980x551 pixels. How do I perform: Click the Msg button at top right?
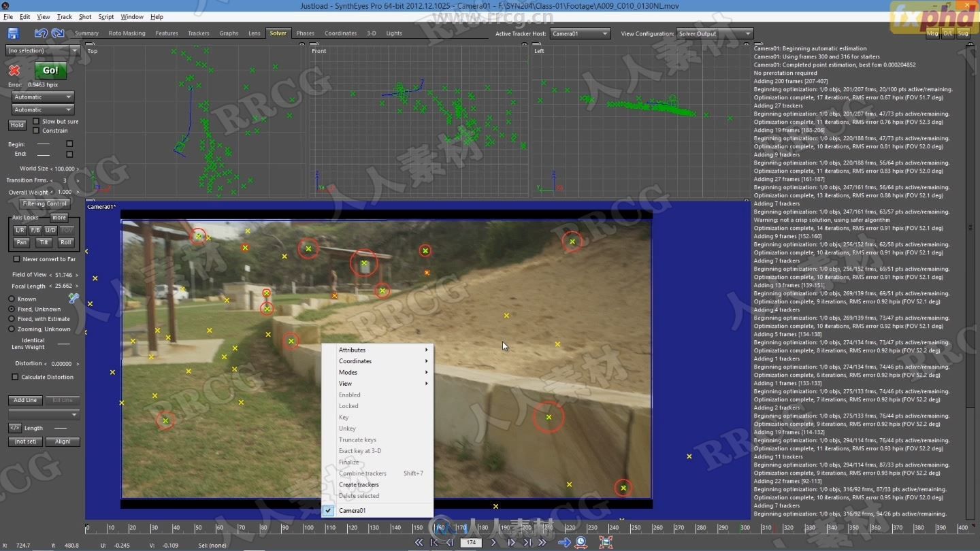click(x=932, y=33)
